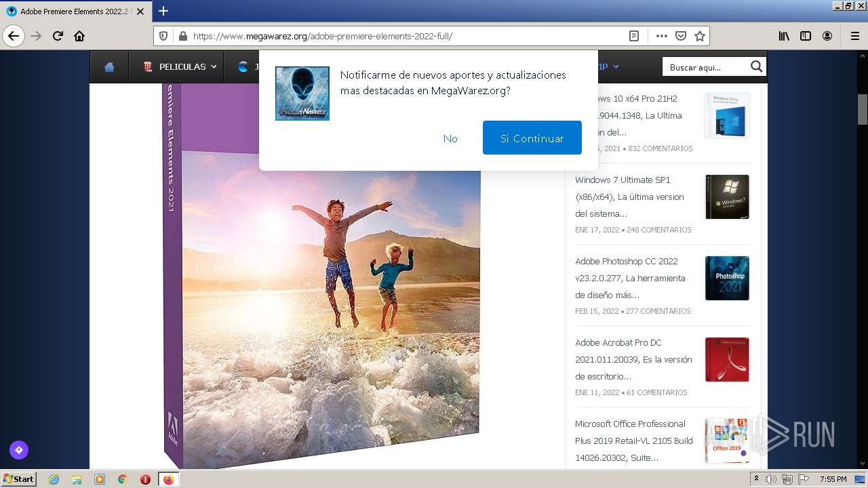The height and width of the screenshot is (488, 868).
Task: Open Windows Explorer folder in taskbar
Action: click(x=77, y=479)
